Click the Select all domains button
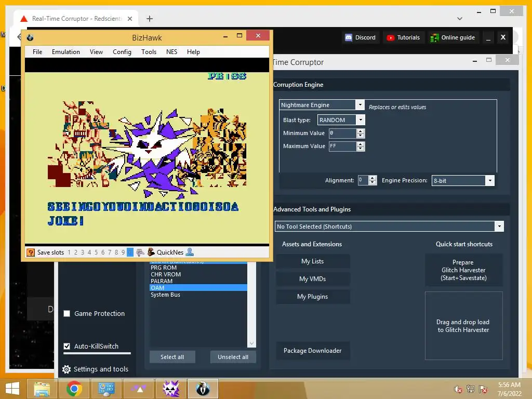The image size is (532, 399). 172,357
